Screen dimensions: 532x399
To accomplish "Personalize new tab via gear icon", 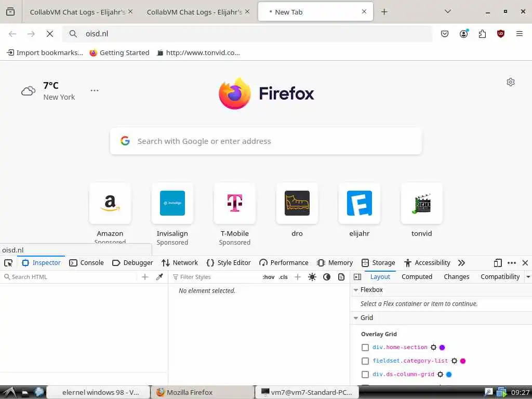I will pos(511,82).
